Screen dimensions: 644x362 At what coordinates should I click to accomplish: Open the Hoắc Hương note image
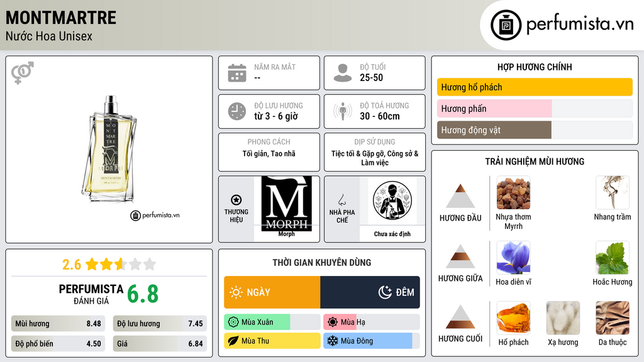[x=613, y=258]
